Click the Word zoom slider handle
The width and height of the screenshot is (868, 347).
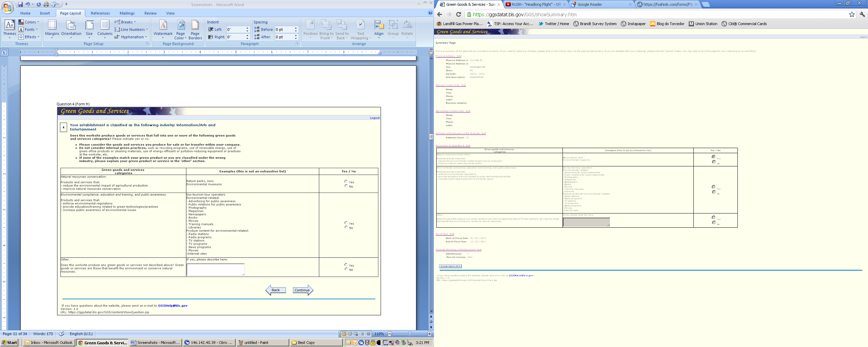pyautogui.click(x=410, y=334)
